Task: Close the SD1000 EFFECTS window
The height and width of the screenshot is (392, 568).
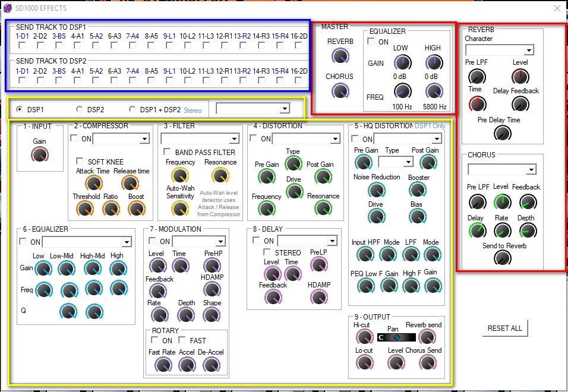Action: [557, 8]
